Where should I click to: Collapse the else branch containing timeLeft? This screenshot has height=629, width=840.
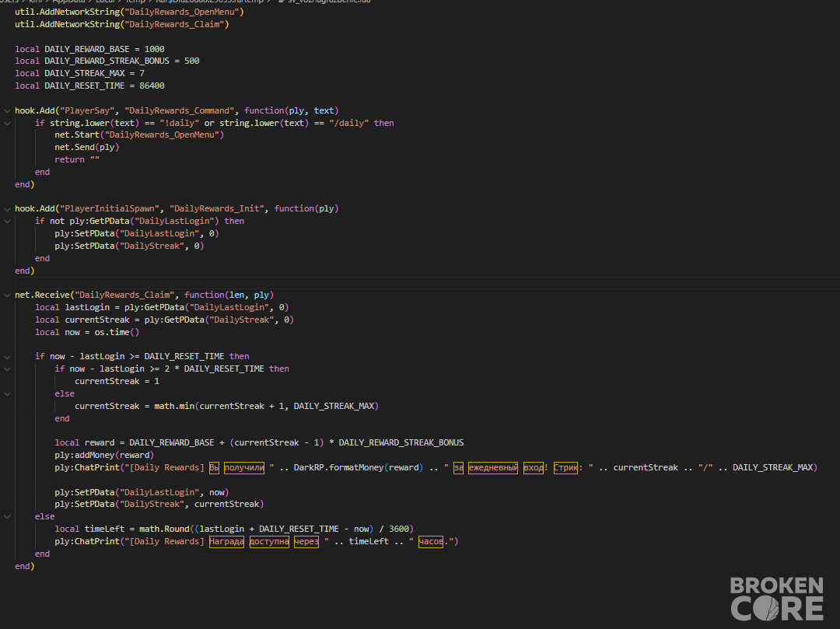click(7, 516)
